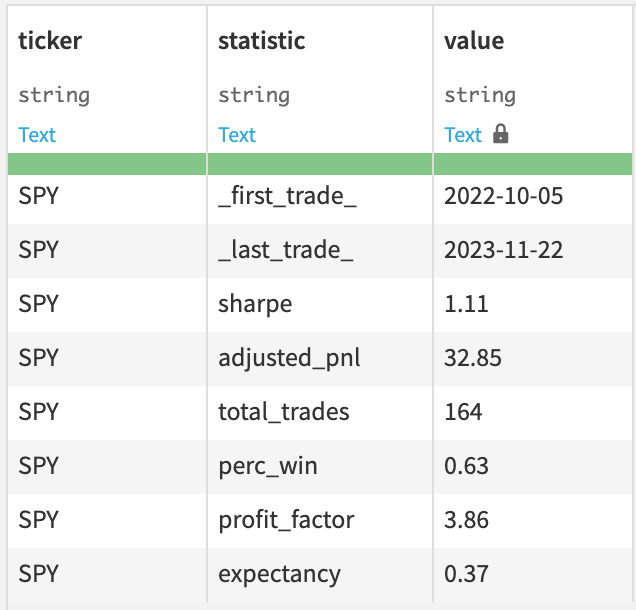This screenshot has height=610, width=636.
Task: Click the string type under ticker header
Action: point(54,96)
